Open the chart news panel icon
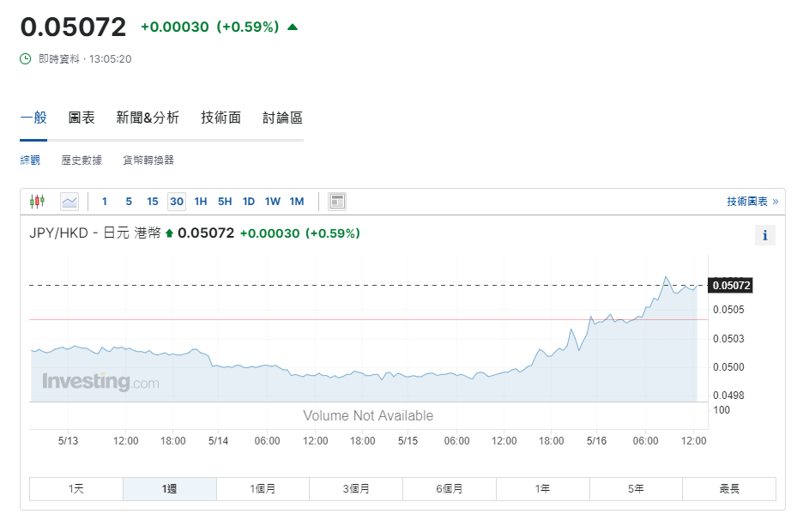Screen dimensions: 797x532 point(336,201)
